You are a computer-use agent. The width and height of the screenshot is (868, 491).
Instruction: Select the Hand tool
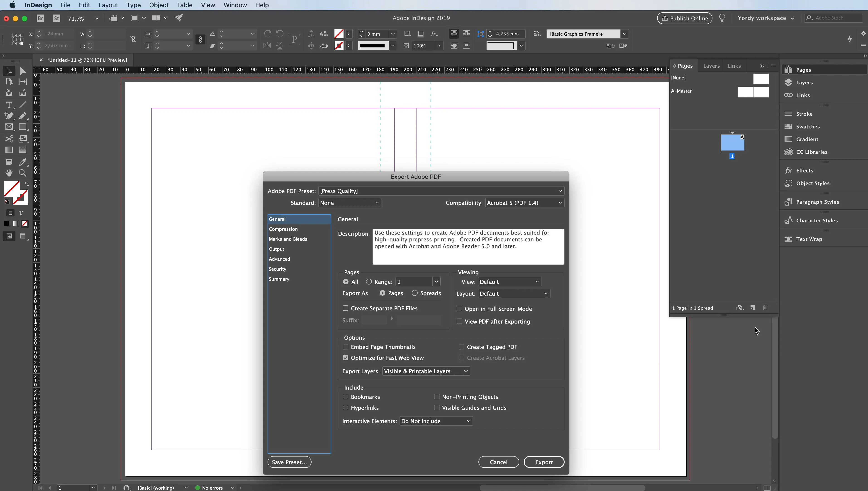(x=9, y=173)
